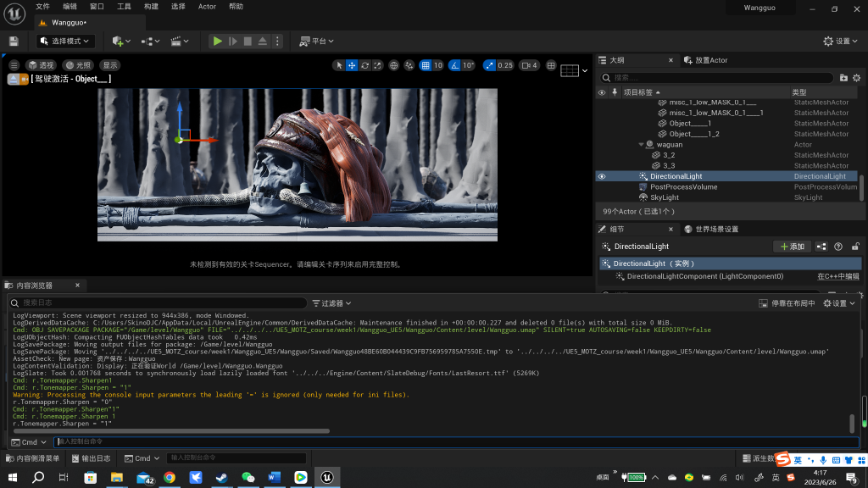Open Cmd dropdown in the output log panel
This screenshot has height=488, width=868.
pos(29,442)
